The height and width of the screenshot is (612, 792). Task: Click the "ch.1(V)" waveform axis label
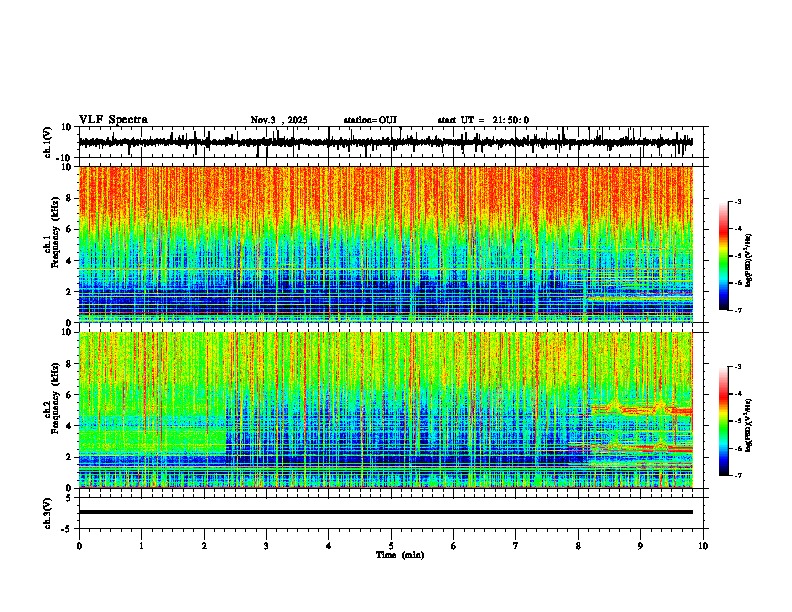(48, 142)
